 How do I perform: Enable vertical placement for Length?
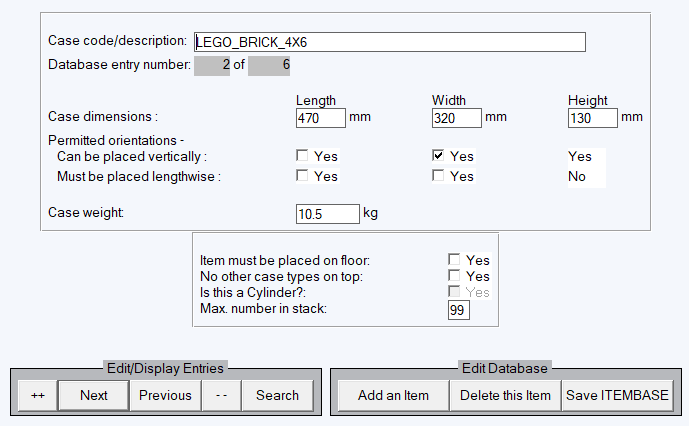[x=302, y=156]
